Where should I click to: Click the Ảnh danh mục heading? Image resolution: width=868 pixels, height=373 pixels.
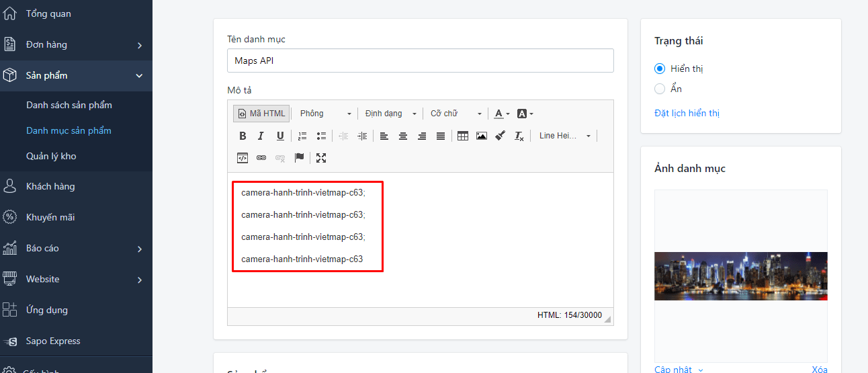click(690, 169)
